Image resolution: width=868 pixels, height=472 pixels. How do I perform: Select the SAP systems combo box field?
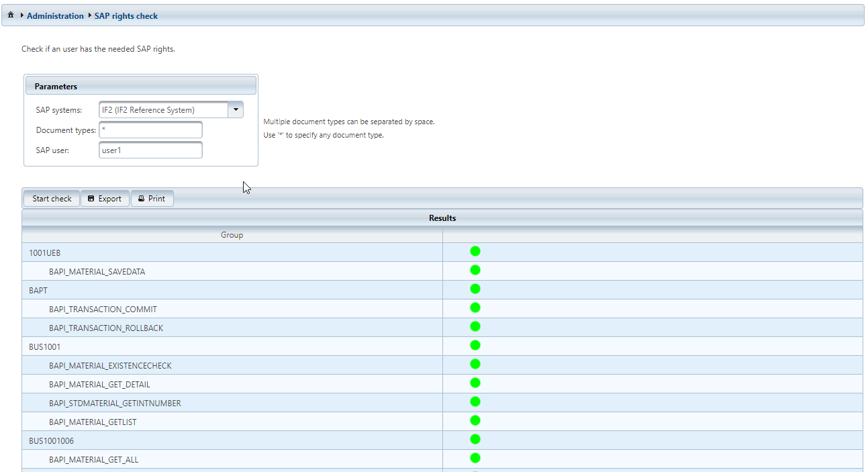(163, 110)
